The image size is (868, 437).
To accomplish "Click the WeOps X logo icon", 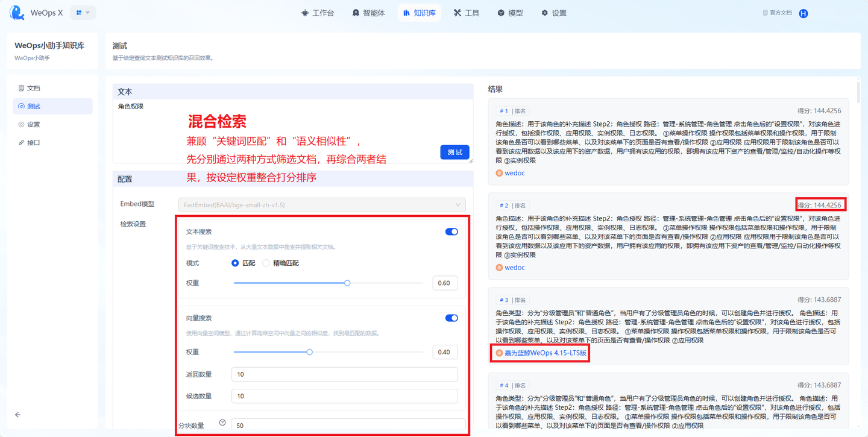I will pyautogui.click(x=17, y=12).
